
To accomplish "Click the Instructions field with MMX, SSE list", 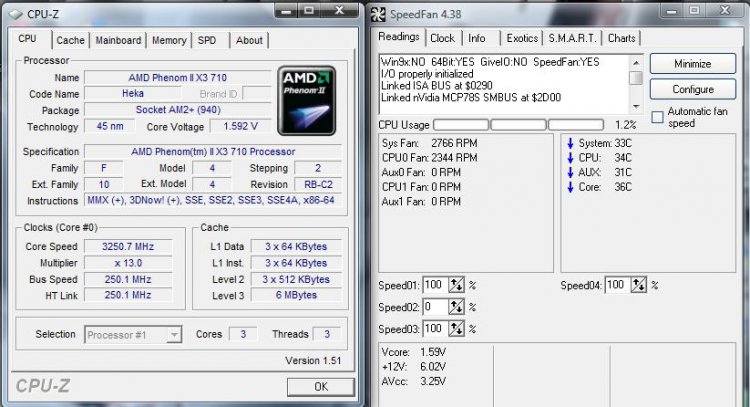I will tap(213, 200).
